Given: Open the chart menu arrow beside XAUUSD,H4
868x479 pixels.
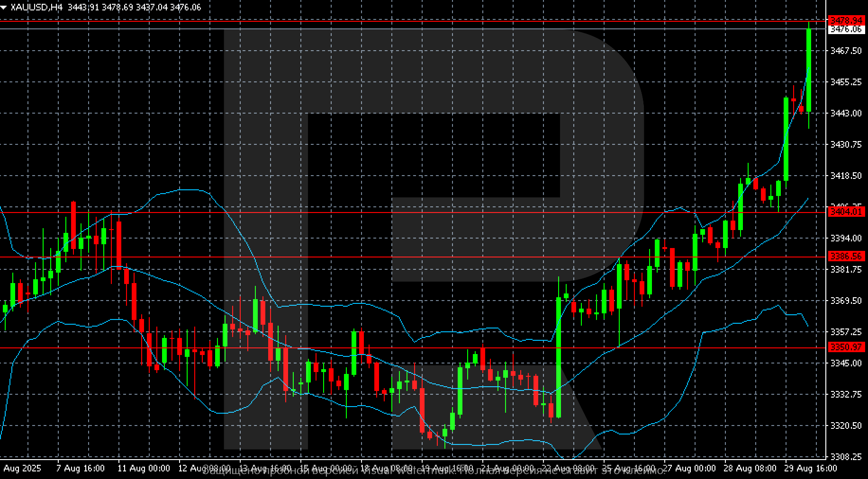Looking at the screenshot, I should pyautogui.click(x=4, y=8).
